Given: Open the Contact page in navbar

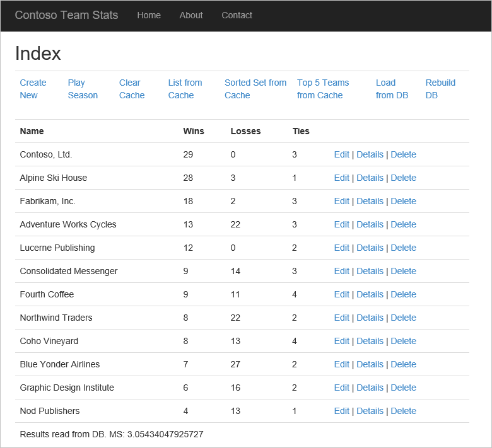Looking at the screenshot, I should coord(237,15).
